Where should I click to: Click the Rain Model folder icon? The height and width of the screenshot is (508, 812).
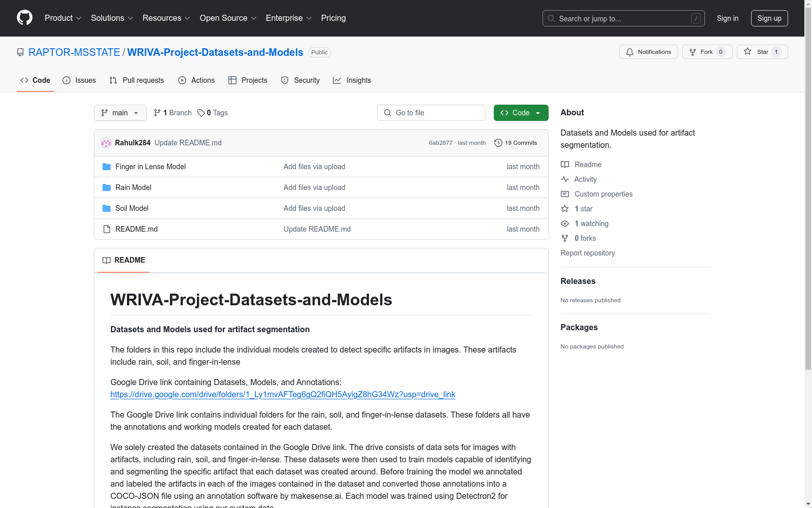[x=107, y=187]
